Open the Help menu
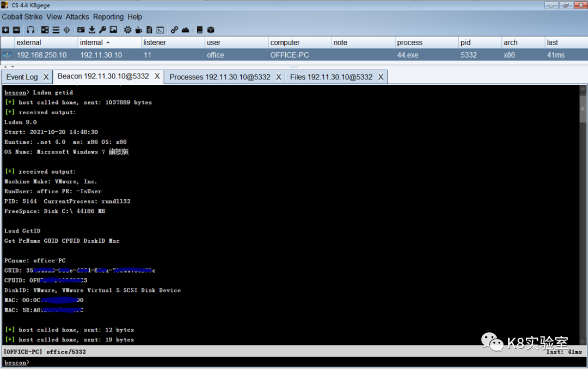 [134, 17]
